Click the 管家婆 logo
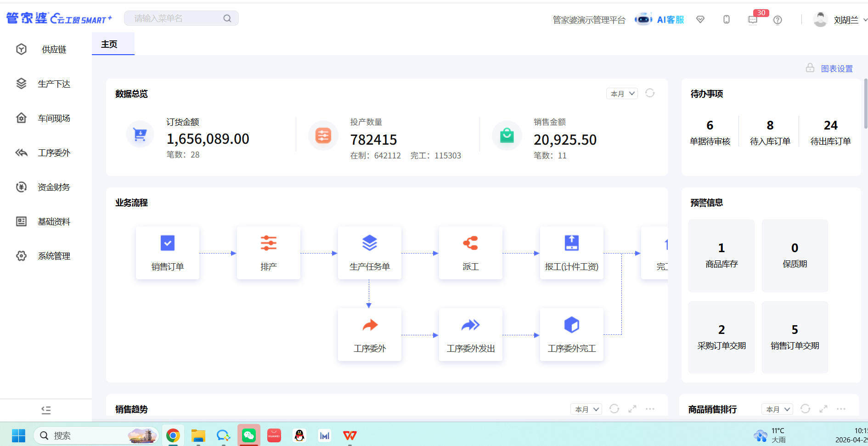The height and width of the screenshot is (446, 868). [59, 18]
